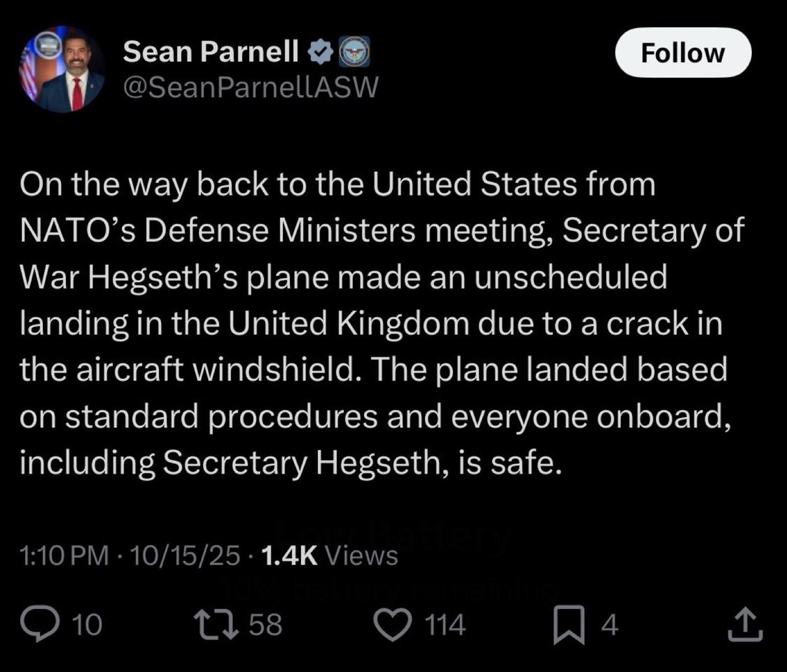Click the Sean Parnell display name

pos(212,51)
